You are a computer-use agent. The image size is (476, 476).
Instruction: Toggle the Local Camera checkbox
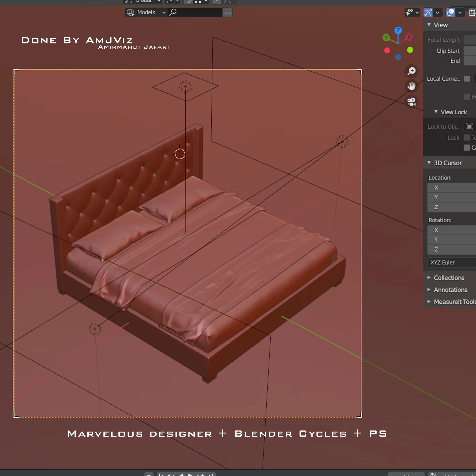point(467,79)
